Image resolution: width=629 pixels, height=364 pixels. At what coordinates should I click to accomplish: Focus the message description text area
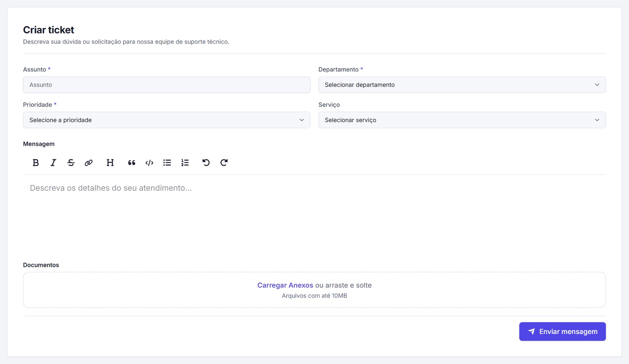tap(314, 215)
